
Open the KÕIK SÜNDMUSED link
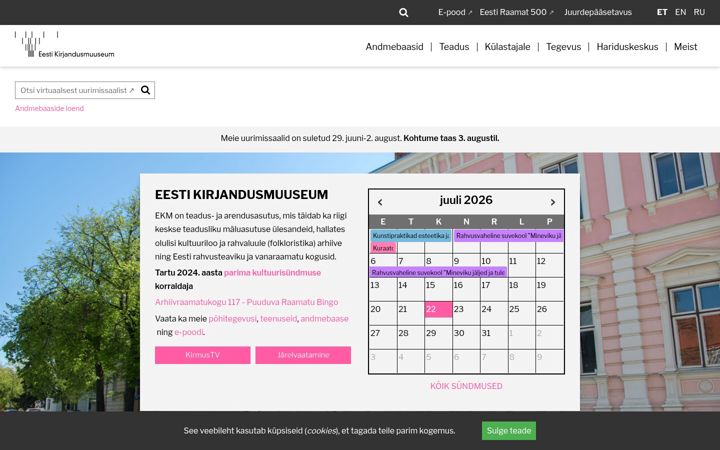pyautogui.click(x=466, y=386)
